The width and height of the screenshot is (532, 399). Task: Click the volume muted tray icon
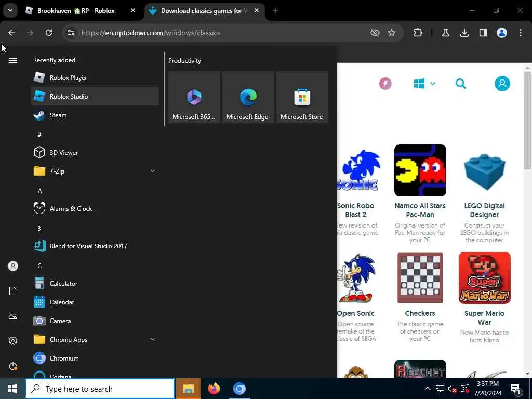(x=451, y=389)
